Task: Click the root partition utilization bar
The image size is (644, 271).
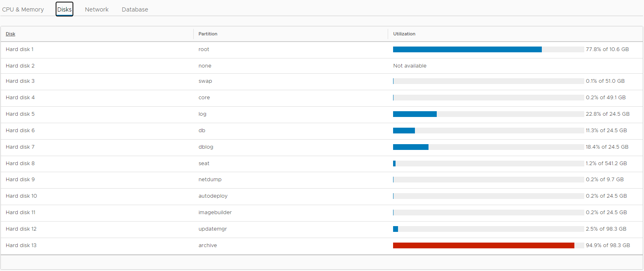Action: point(466,49)
